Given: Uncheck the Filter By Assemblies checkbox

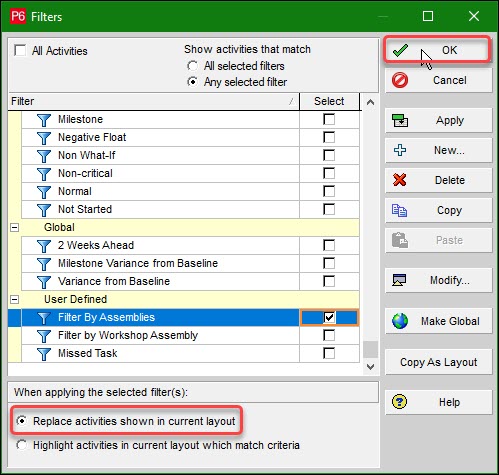Looking at the screenshot, I should [329, 317].
